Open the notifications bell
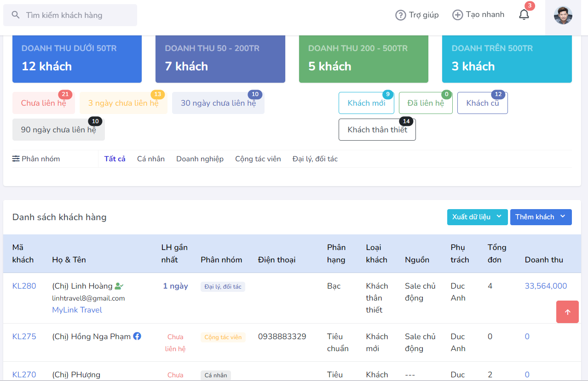Image resolution: width=588 pixels, height=381 pixels. (x=524, y=15)
